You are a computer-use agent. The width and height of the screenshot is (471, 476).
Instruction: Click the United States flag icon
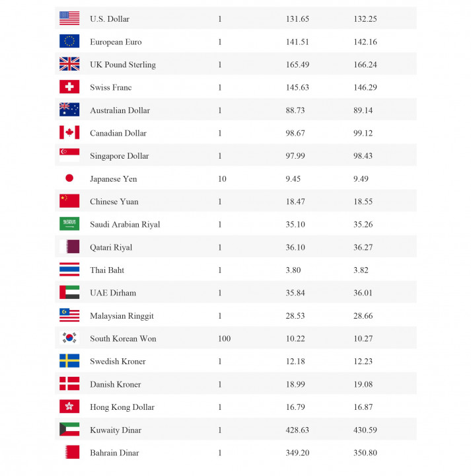(x=69, y=19)
